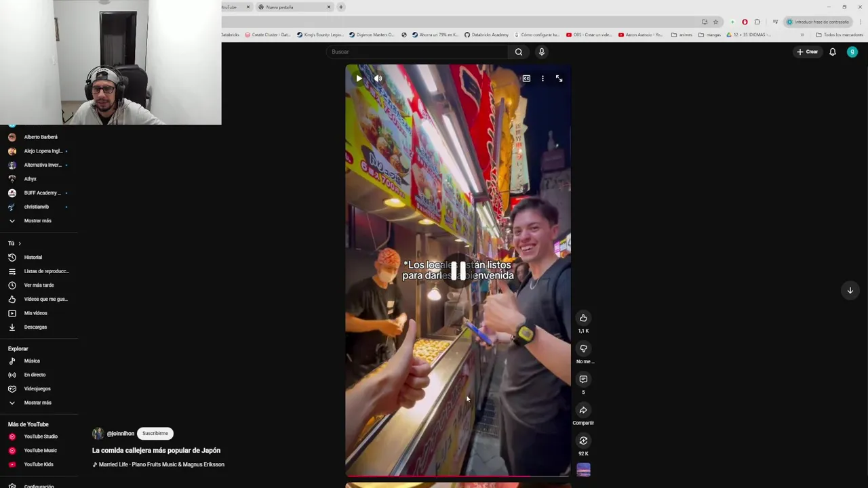Click the play button on the Short
The width and height of the screenshot is (868, 488).
[359, 79]
